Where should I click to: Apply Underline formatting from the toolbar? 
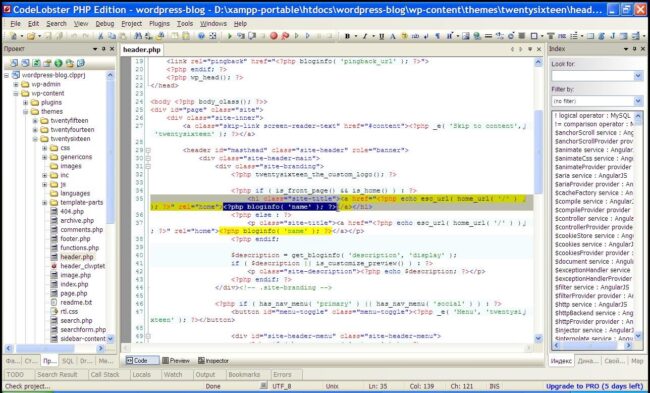click(381, 36)
